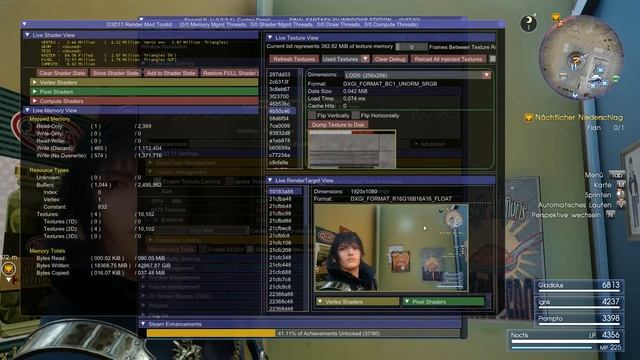Image resolution: width=640 pixels, height=360 pixels.
Task: Collapse the D3D11 Render Mod Toolkit window
Action: 24,24
